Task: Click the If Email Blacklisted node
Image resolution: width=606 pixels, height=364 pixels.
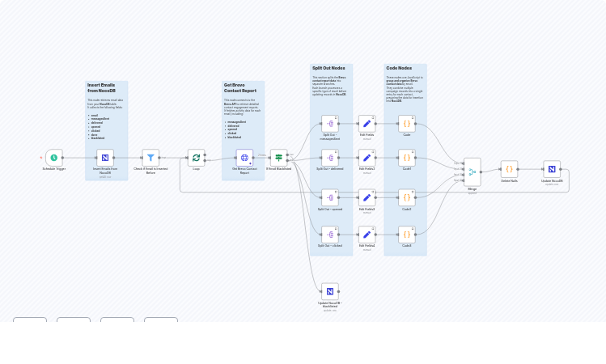Action: (x=278, y=158)
